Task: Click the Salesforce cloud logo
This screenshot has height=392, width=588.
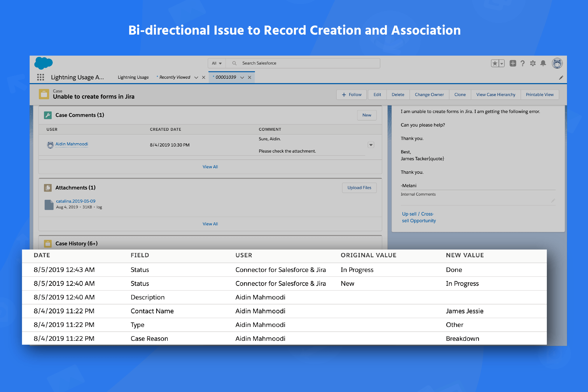Action: click(x=43, y=63)
